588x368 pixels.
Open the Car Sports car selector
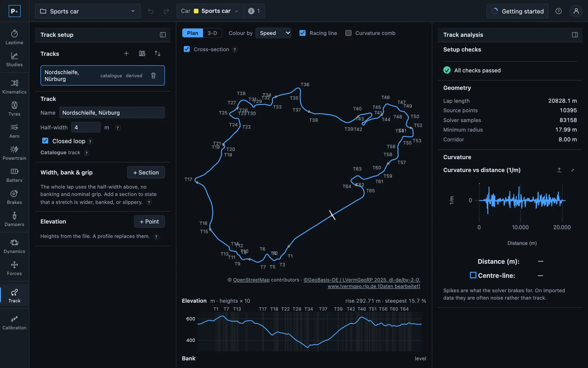[x=210, y=11]
